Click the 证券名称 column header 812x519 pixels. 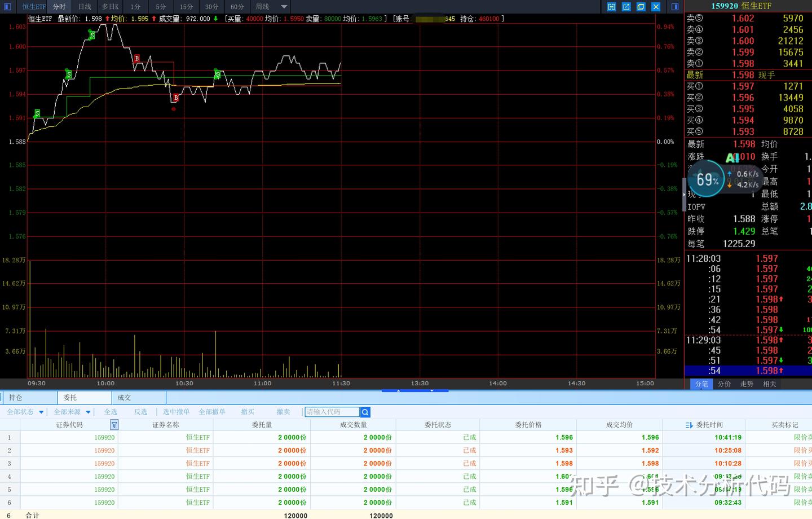[x=166, y=425]
